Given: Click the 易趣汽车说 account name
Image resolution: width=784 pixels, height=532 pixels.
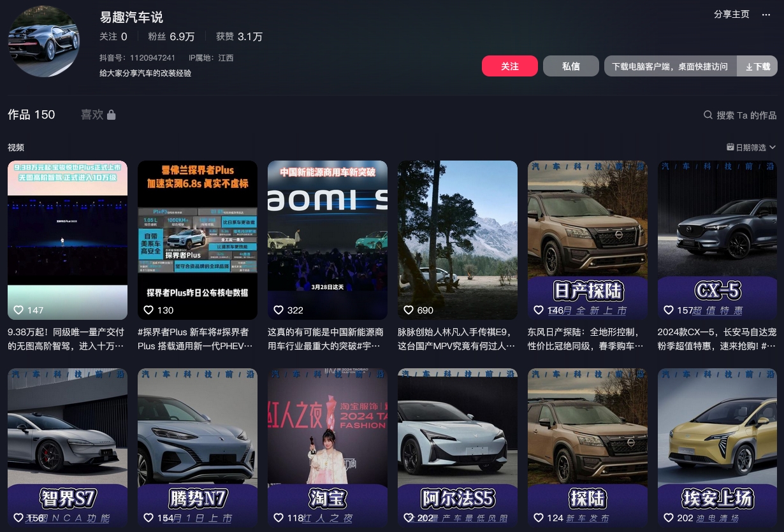Looking at the screenshot, I should (131, 17).
